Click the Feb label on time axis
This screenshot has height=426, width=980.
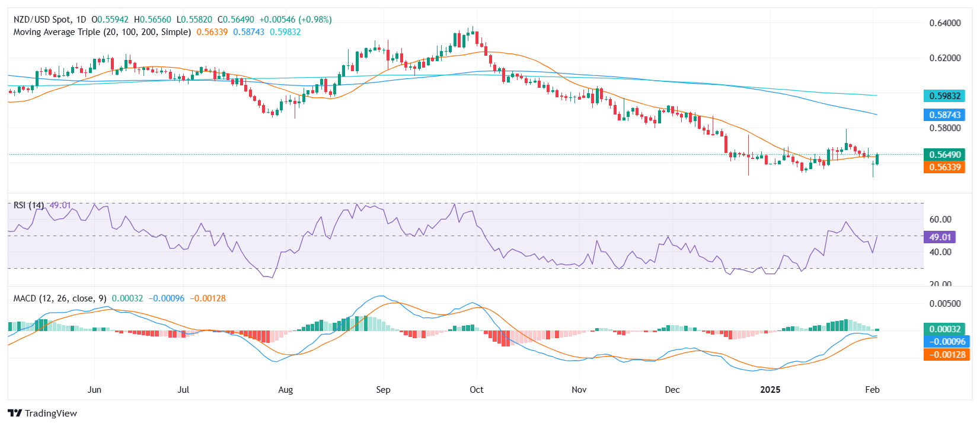[872, 390]
